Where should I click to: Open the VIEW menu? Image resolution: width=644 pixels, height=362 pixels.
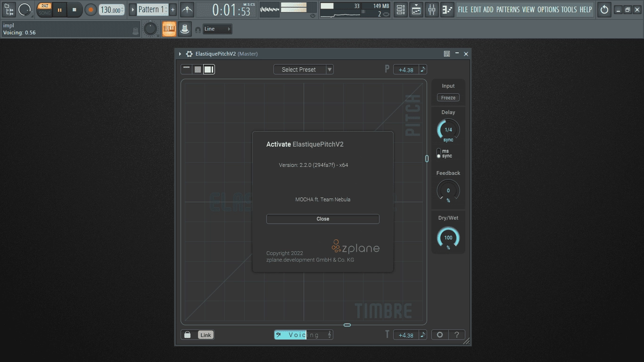point(528,9)
